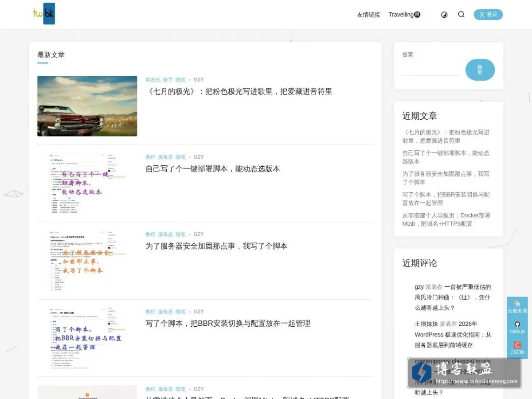This screenshot has height=399, width=532.
Task: Open article 自己写了个一键部署脚本 main title
Action: click(x=213, y=169)
